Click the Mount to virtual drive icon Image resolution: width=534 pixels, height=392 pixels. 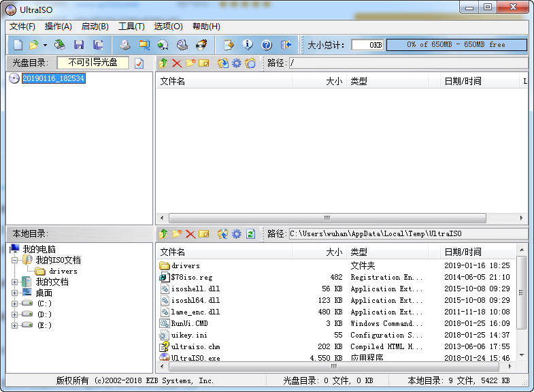(x=182, y=45)
